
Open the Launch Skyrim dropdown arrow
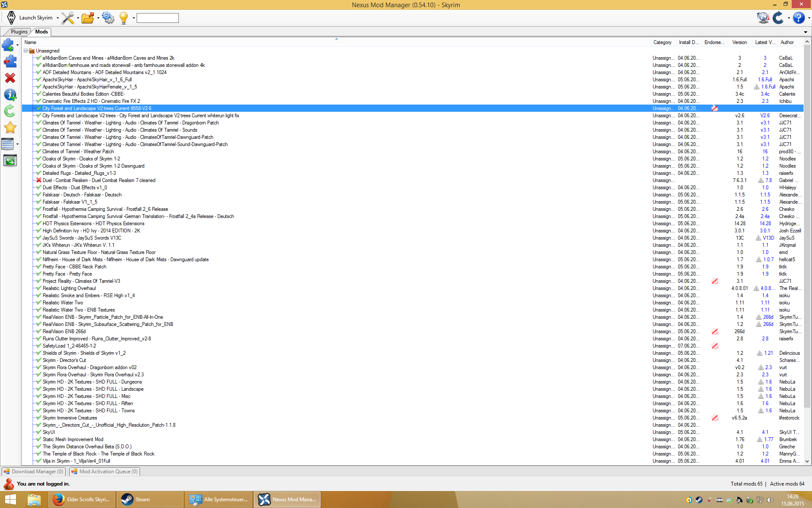point(58,18)
